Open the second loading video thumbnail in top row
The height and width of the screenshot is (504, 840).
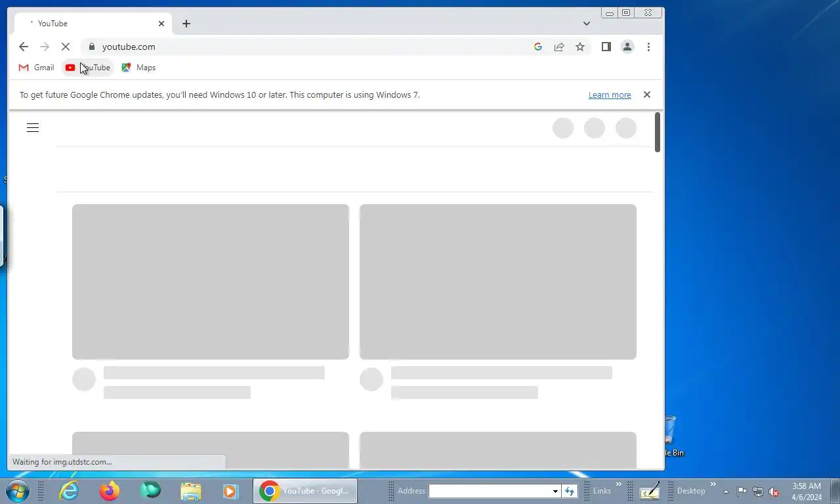pyautogui.click(x=498, y=282)
